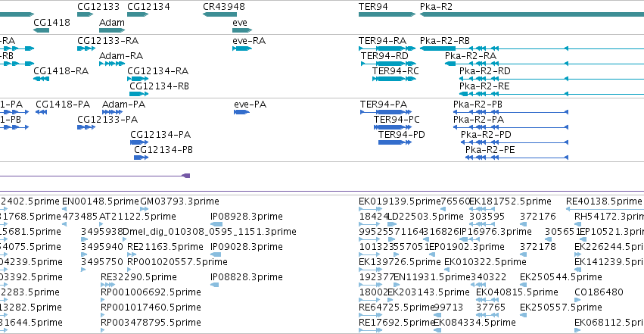Select EST RP003478795.5prime
This screenshot has width=644, height=334.
(103, 330)
